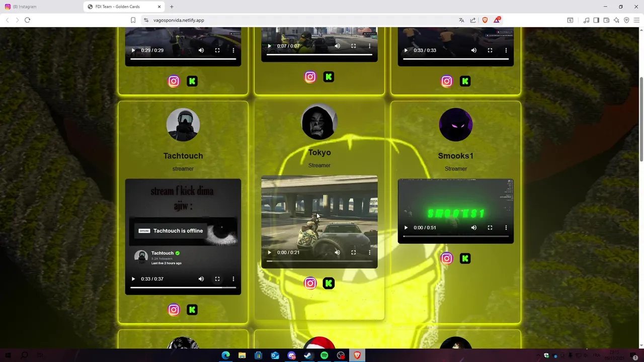Open a new browser tab
The width and height of the screenshot is (644, 362).
tap(172, 7)
